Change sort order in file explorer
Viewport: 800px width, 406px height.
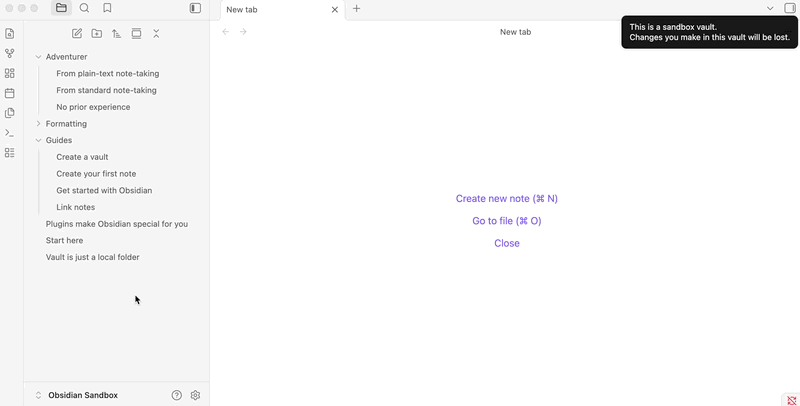pyautogui.click(x=116, y=33)
